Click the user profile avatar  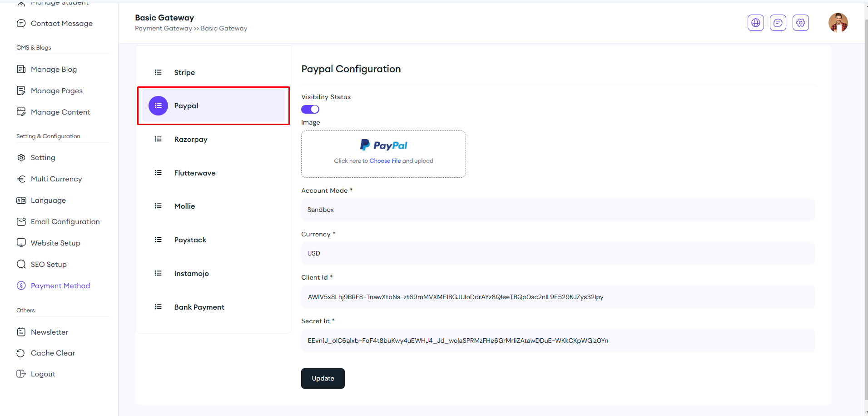[x=838, y=23]
